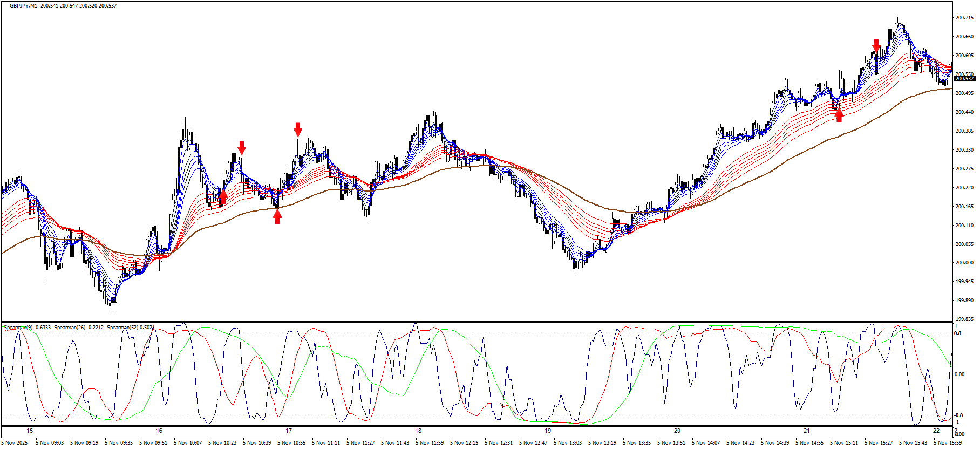Click hour marker 15 on the timeline
Viewport: 980px width, 457px height.
(30, 431)
